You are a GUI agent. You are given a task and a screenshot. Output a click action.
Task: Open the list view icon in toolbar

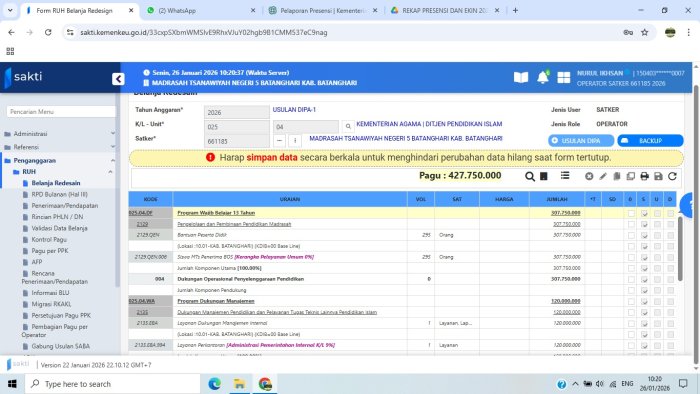(565, 176)
